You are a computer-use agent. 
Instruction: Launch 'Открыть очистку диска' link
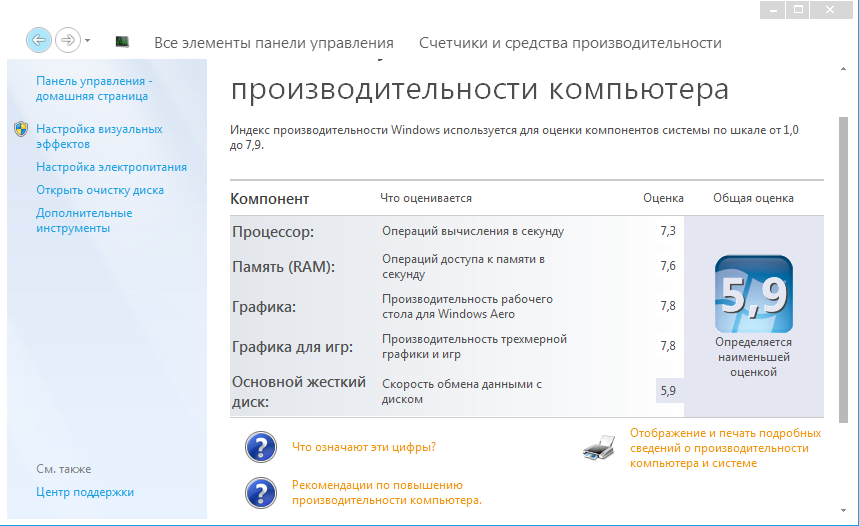[100, 190]
